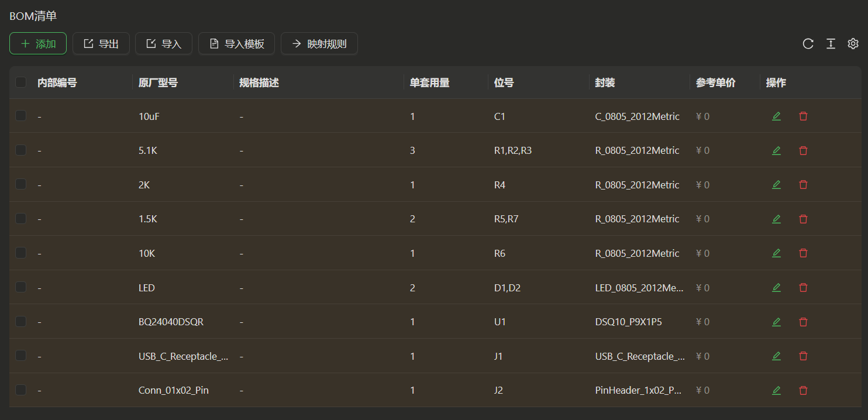The width and height of the screenshot is (868, 420).
Task: Click the row height density icon
Action: pyautogui.click(x=831, y=44)
